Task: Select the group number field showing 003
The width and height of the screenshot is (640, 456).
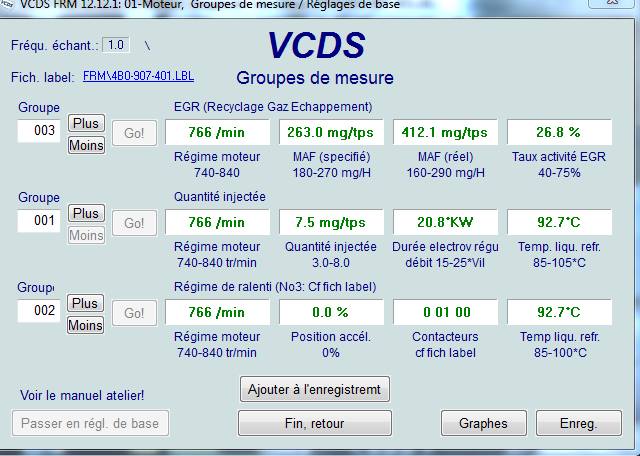Action: click(40, 131)
